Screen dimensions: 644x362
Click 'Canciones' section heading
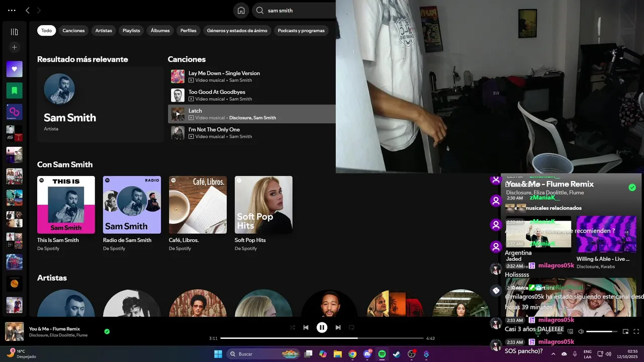click(187, 59)
